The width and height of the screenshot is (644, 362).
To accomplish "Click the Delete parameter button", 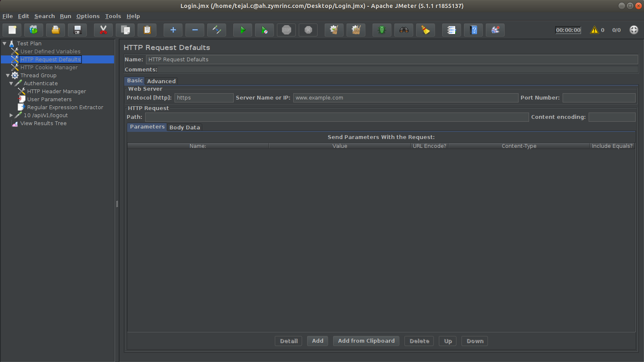I will click(419, 341).
